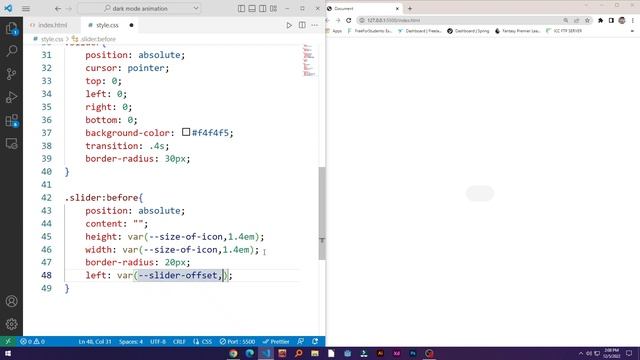Change the end of line sequence CRLF
Screen dimensions: 640x360
179,341
